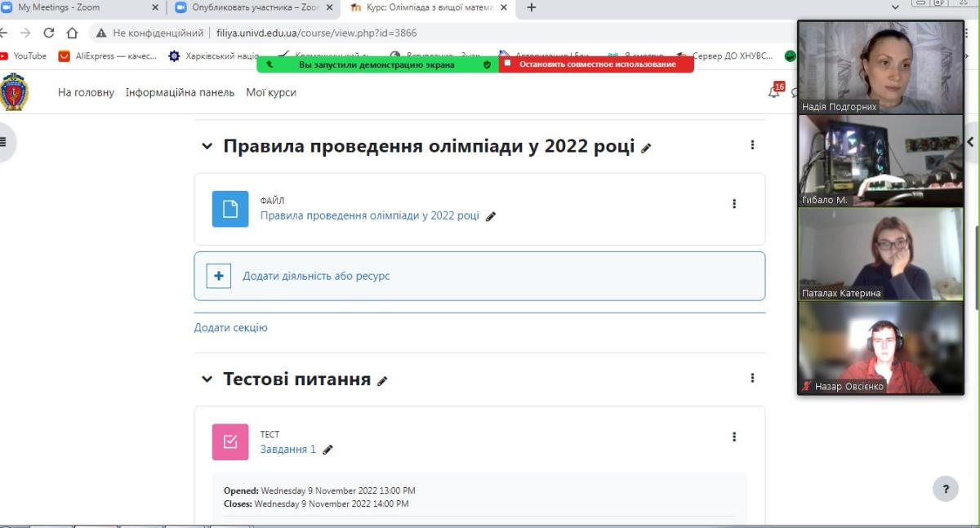The width and height of the screenshot is (980, 528).
Task: Click the university logo in site header
Action: click(14, 92)
